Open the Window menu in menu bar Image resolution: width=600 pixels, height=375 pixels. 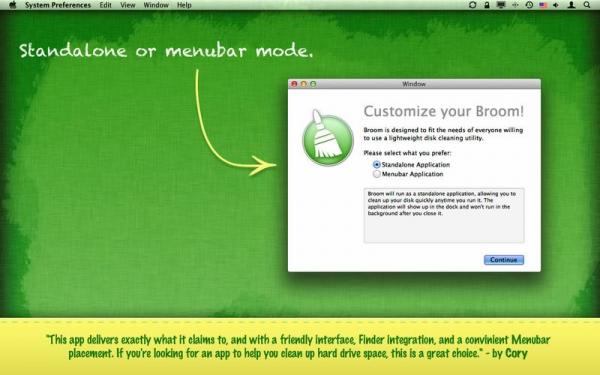(156, 5)
